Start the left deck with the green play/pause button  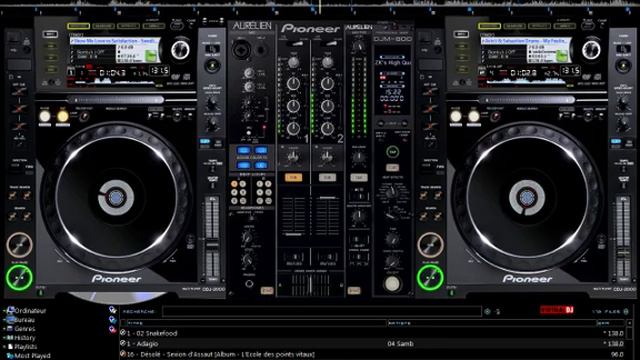click(x=19, y=278)
